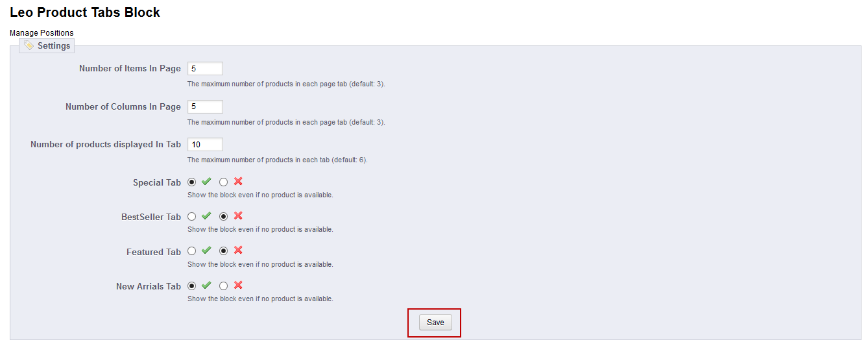Click the green checkmark icon for New Arrials Tab
This screenshot has width=868, height=344.
pyautogui.click(x=206, y=285)
